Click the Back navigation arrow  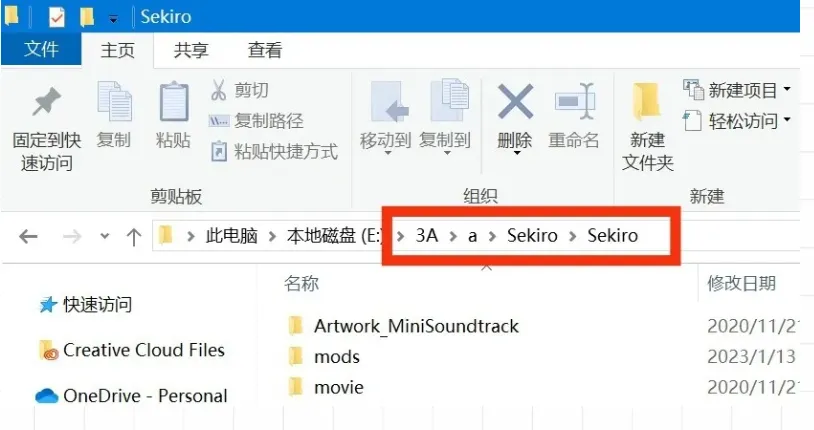(x=28, y=237)
